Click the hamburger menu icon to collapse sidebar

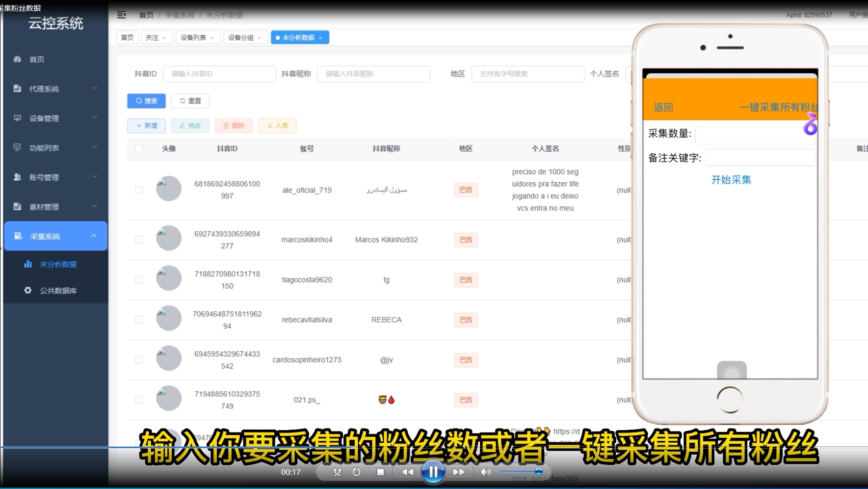[121, 15]
